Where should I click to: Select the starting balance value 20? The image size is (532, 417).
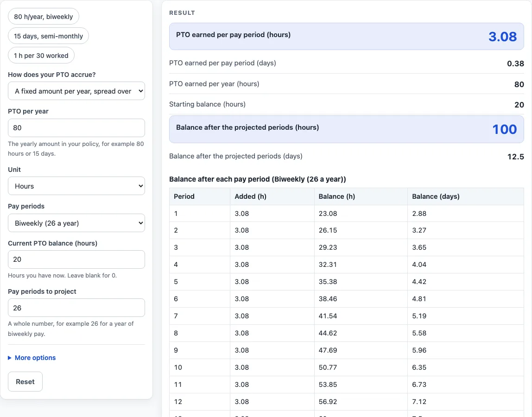(x=519, y=105)
